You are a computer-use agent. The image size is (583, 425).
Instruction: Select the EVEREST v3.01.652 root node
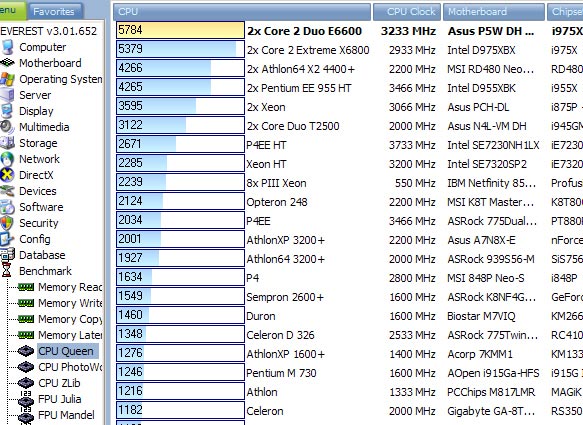49,31
